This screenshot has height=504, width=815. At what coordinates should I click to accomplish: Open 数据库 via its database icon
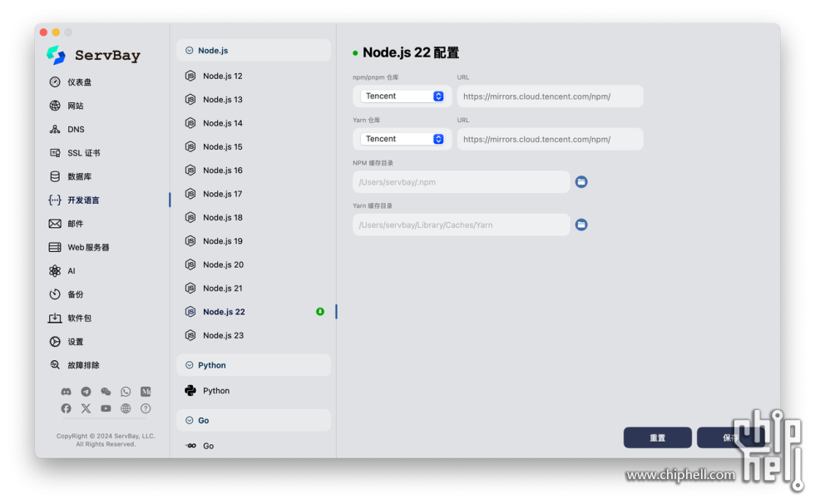(x=55, y=176)
